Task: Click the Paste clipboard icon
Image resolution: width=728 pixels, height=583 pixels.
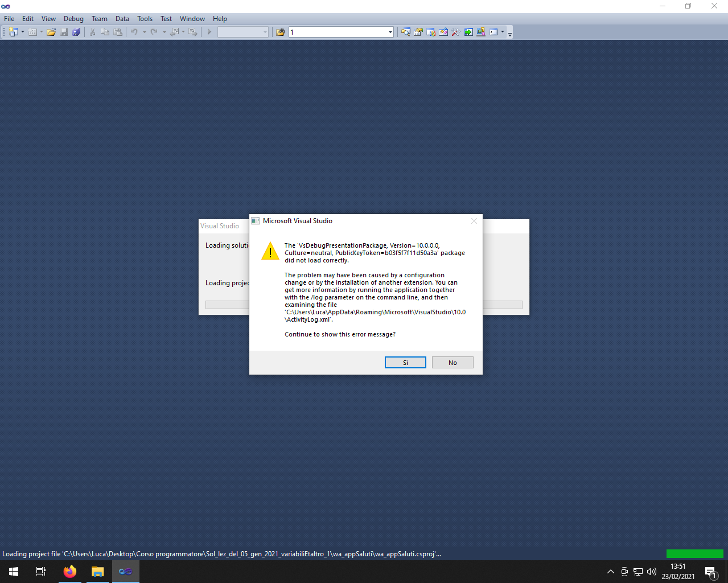Action: (x=118, y=32)
